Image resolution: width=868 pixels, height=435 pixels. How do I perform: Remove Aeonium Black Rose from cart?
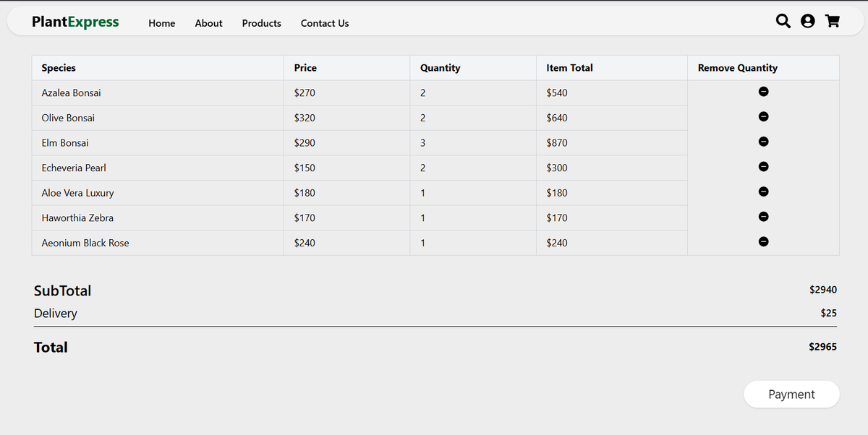pos(763,241)
